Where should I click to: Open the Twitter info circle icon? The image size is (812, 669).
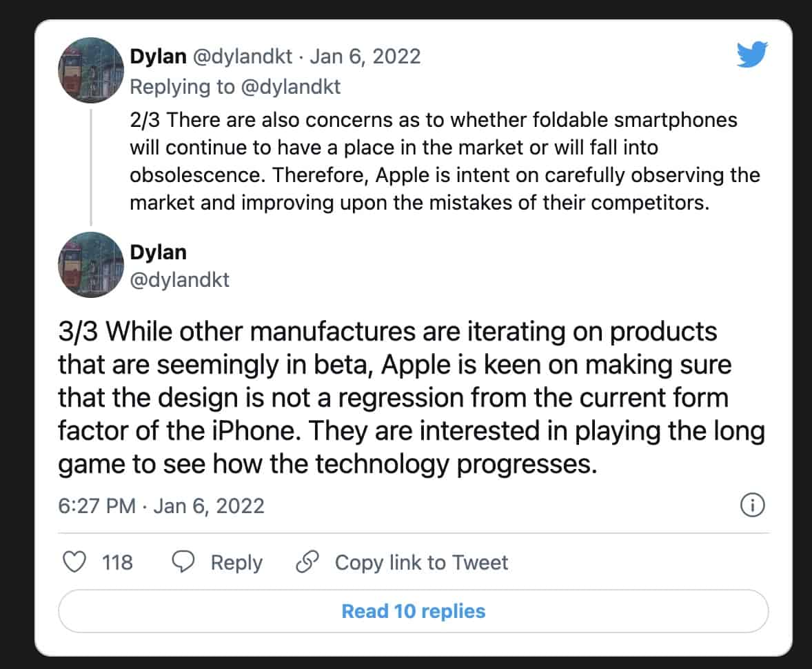[x=752, y=506]
